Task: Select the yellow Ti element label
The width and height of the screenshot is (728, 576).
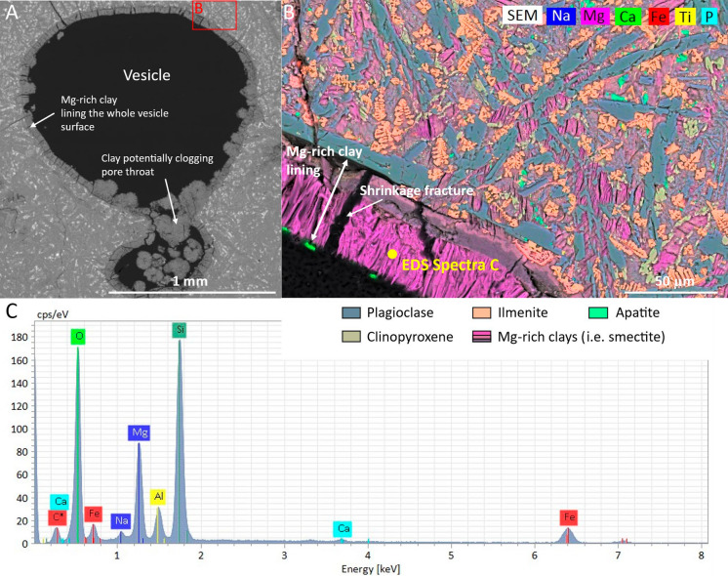Action: pyautogui.click(x=685, y=17)
